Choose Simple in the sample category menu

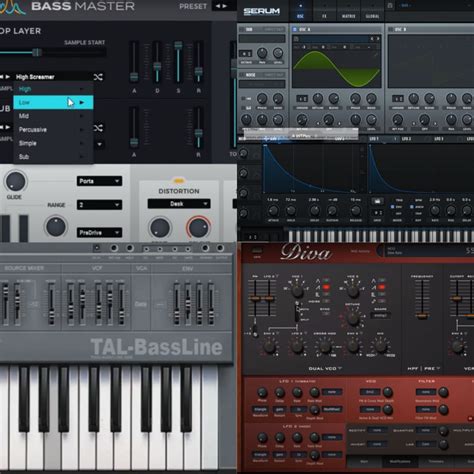pos(53,143)
